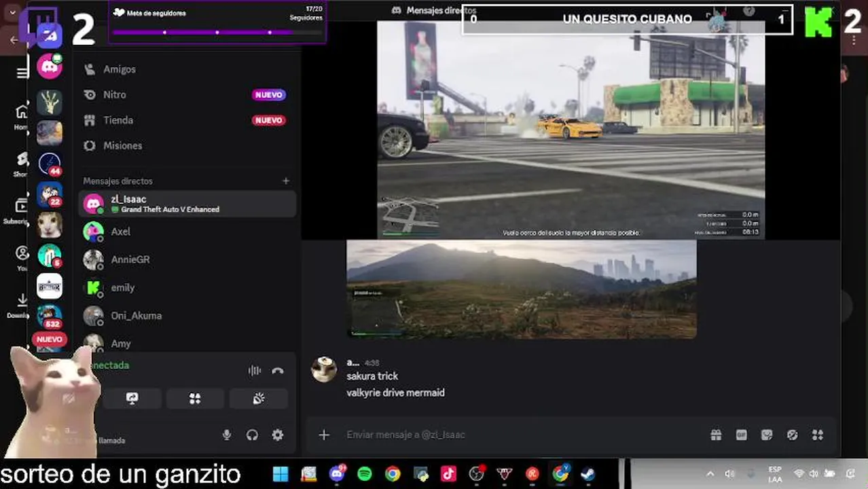Open direct message with AnnieGR

[187, 259]
